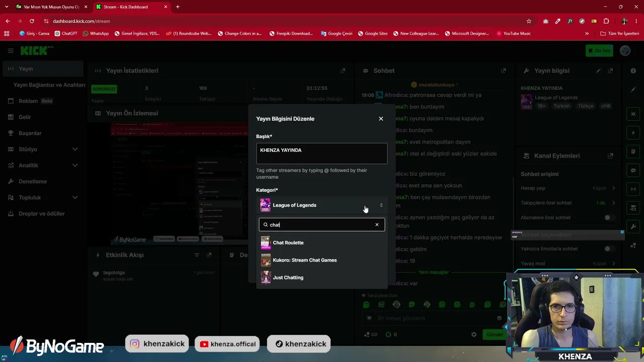Choose Just Chatting category
This screenshot has height=362, width=644.
pos(321,278)
